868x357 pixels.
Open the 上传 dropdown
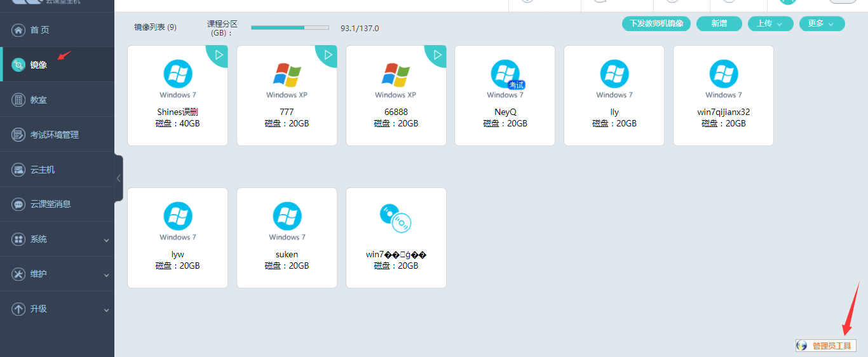pos(771,24)
